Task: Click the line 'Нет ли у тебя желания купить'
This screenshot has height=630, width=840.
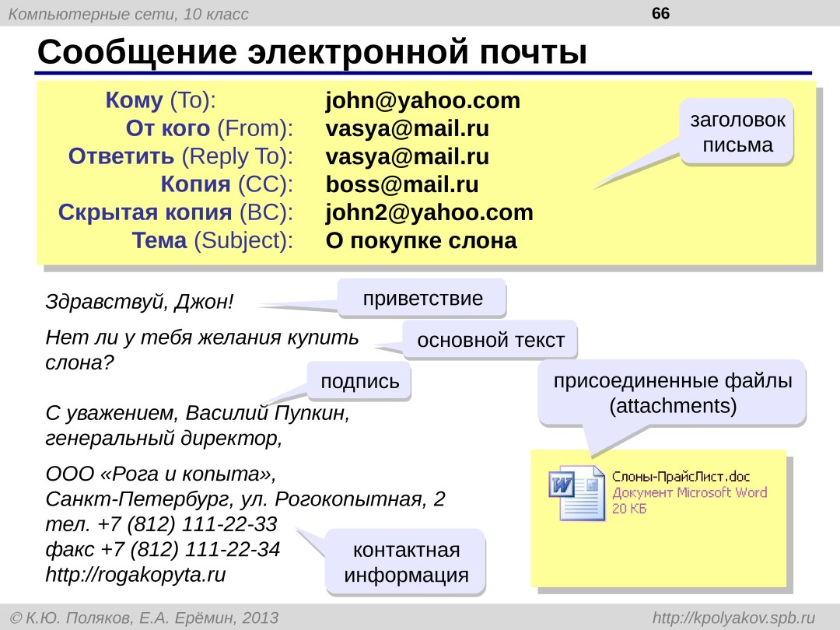Action: (x=202, y=338)
